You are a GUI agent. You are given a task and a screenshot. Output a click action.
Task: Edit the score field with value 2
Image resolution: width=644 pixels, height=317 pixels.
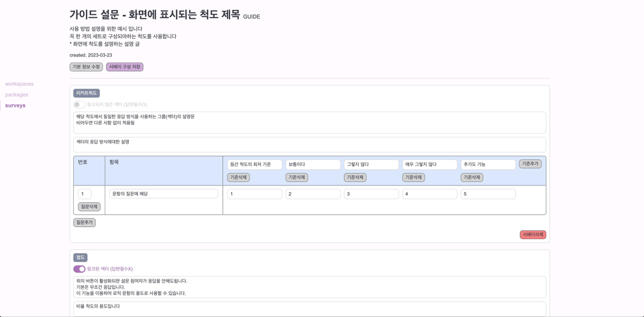[313, 194]
